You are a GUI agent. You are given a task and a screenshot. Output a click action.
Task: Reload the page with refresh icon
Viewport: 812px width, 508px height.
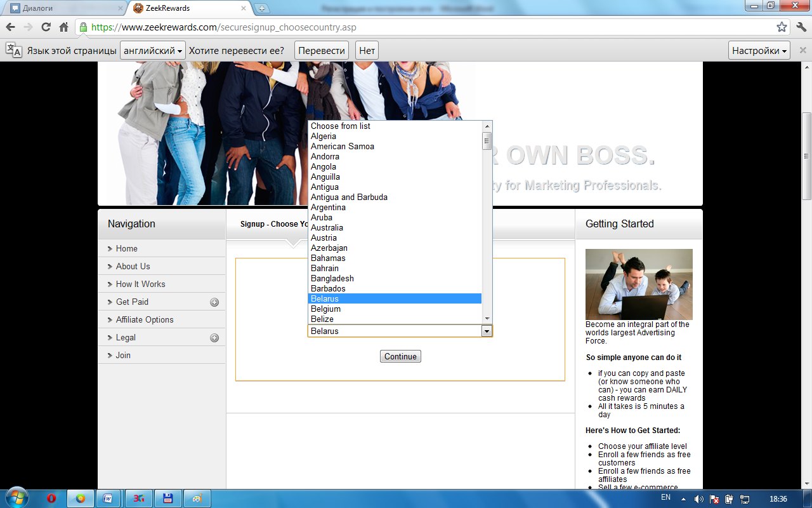(x=46, y=27)
